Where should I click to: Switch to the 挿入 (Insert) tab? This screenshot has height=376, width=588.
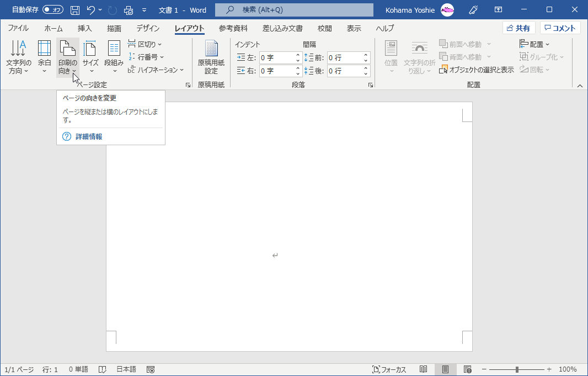point(85,28)
